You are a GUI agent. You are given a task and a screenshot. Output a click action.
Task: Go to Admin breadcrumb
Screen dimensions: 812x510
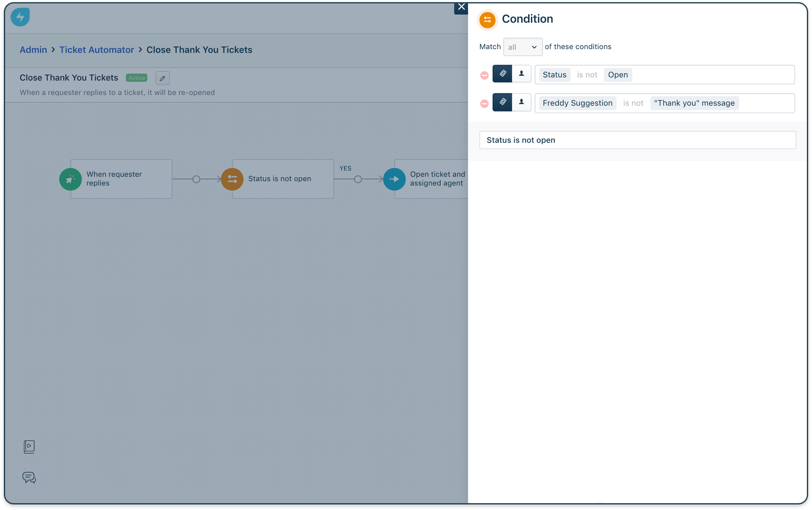33,50
